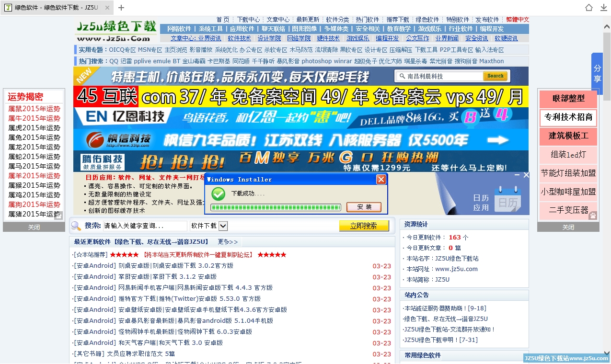611x364 pixels.
Task: Open the 软件下载 dropdown
Action: click(x=208, y=226)
